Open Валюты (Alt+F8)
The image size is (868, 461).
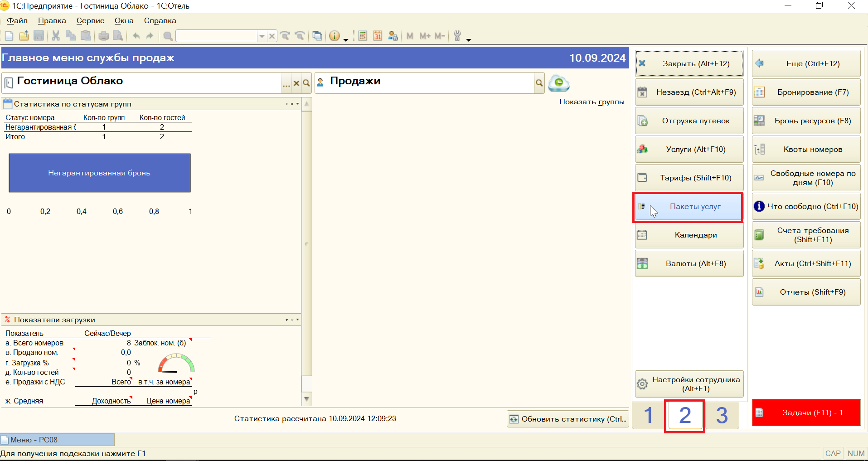tap(689, 263)
